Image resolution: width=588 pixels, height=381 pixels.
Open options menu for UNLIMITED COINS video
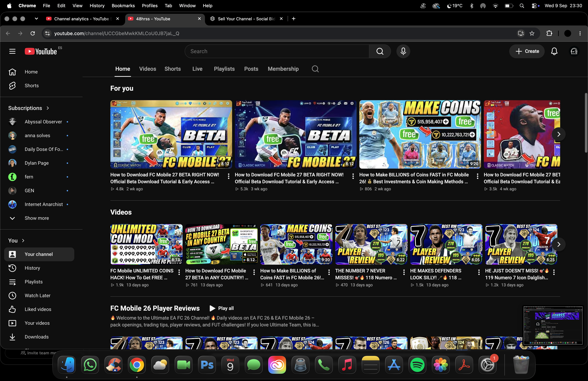[179, 272]
